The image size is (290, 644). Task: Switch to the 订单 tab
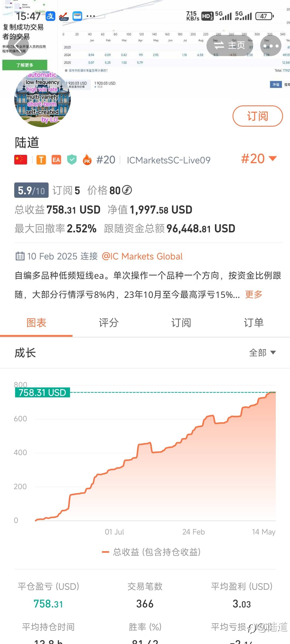click(x=254, y=323)
